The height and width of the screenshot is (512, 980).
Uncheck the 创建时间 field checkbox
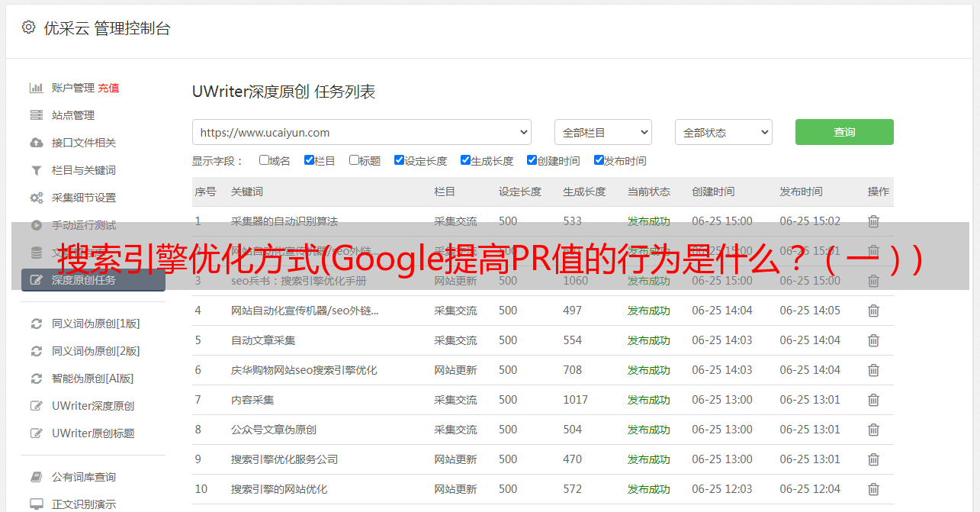[x=532, y=160]
